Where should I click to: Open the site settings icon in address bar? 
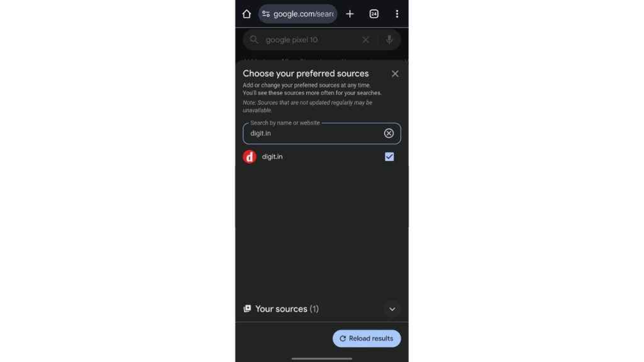click(266, 14)
